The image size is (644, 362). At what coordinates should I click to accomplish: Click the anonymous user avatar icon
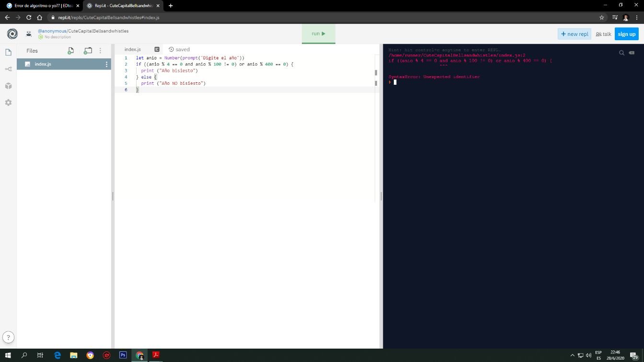tap(29, 34)
